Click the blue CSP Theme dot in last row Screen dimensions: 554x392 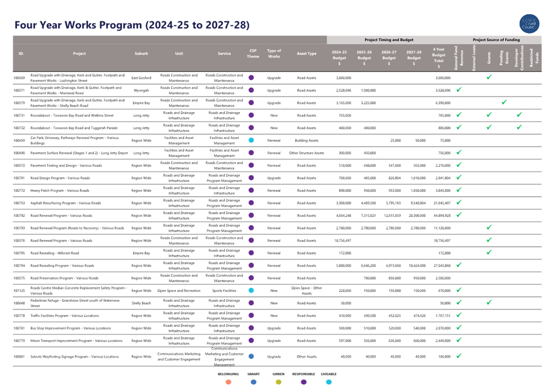tap(251, 356)
